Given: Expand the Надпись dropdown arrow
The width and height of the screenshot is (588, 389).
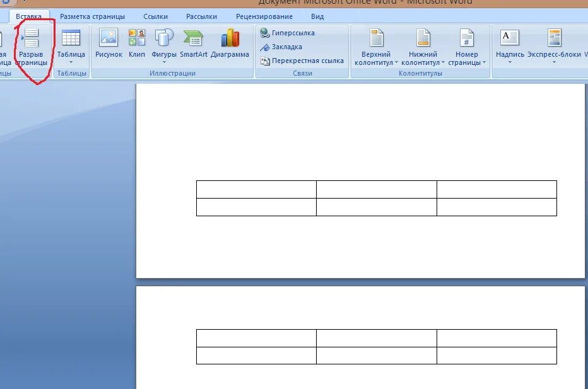Looking at the screenshot, I should click(x=510, y=62).
